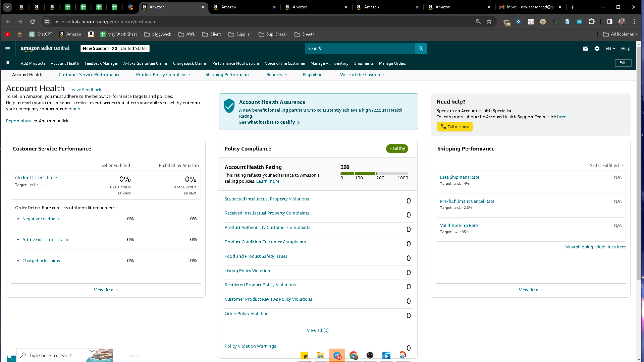Image resolution: width=644 pixels, height=362 pixels.
Task: Open the May Work Sheet bookmark
Action: 119,34
